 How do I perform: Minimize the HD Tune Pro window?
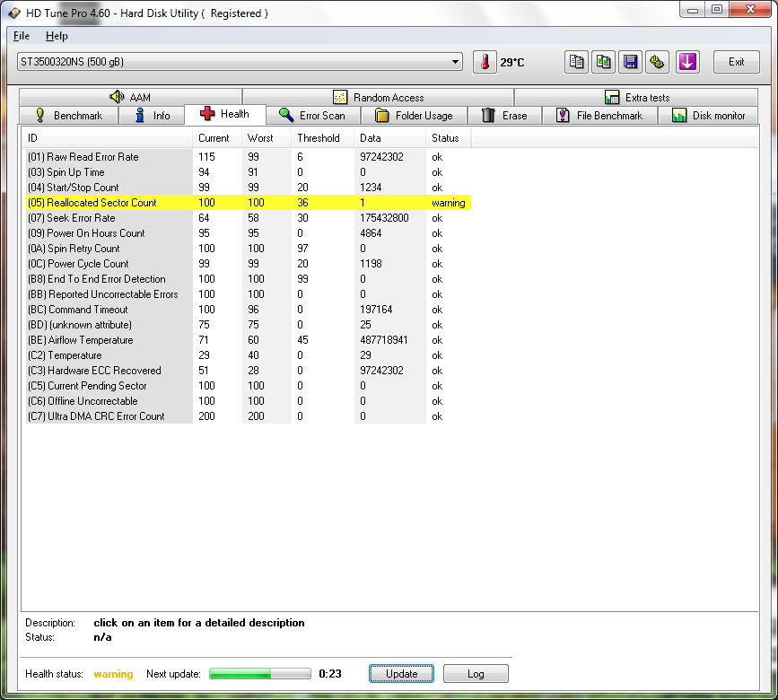point(693,10)
